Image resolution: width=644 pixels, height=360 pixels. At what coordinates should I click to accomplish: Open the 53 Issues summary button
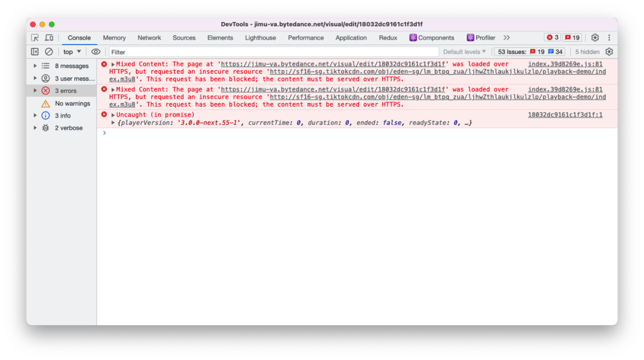click(x=530, y=52)
